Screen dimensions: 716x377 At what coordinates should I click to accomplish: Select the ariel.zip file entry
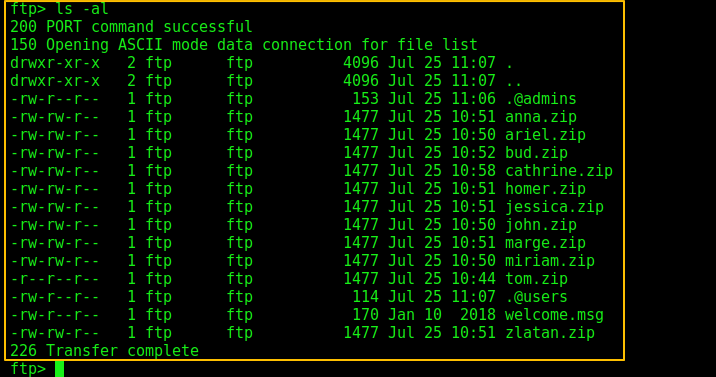point(545,135)
